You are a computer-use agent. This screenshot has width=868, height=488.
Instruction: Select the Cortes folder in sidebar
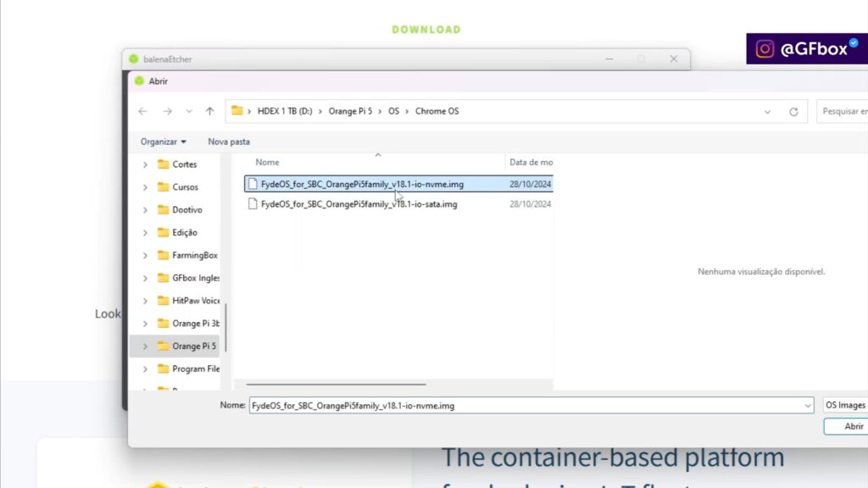click(177, 164)
